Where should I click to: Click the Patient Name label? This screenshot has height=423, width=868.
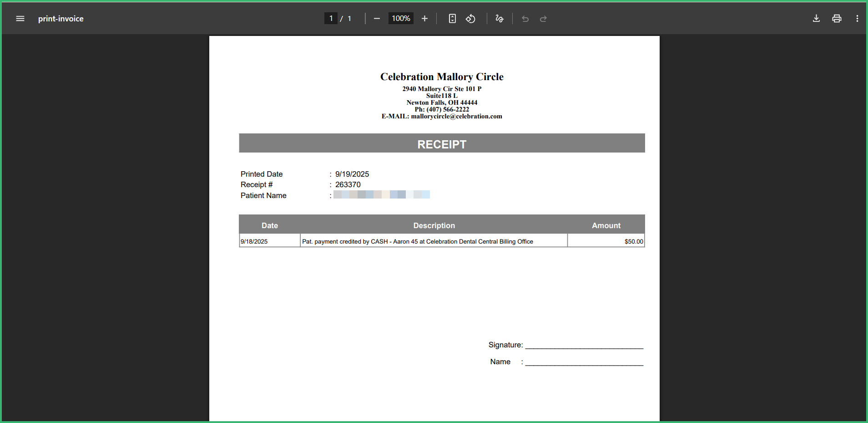pos(263,195)
